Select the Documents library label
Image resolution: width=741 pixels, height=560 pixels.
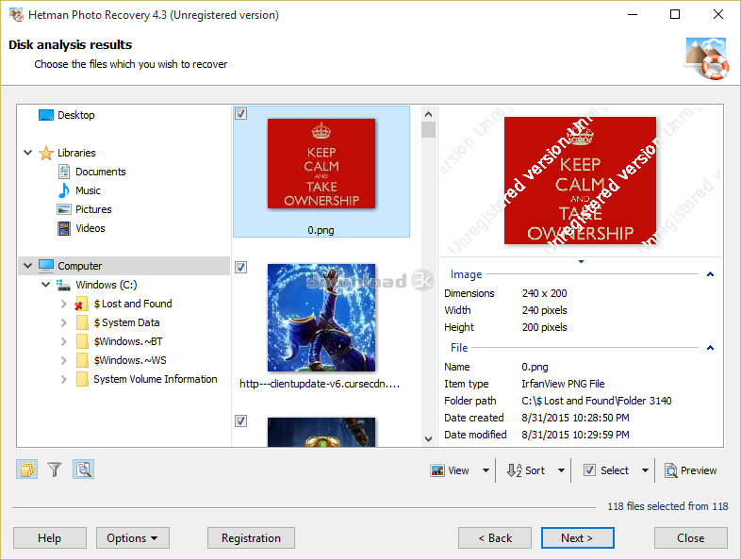(101, 172)
